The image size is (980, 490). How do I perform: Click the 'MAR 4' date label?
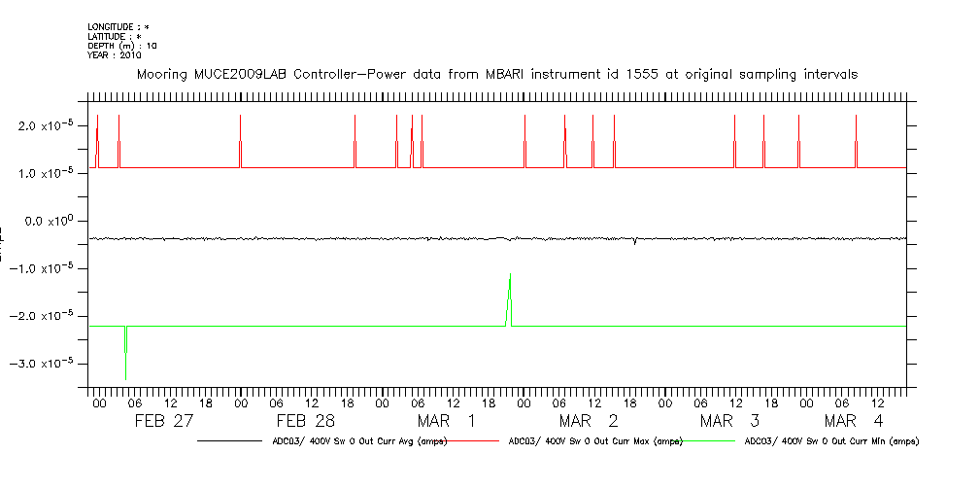point(854,421)
